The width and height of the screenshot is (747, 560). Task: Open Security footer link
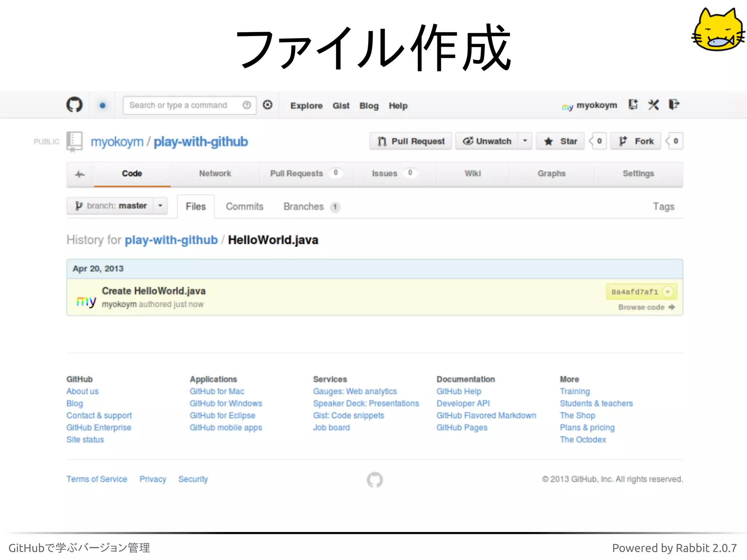(193, 479)
